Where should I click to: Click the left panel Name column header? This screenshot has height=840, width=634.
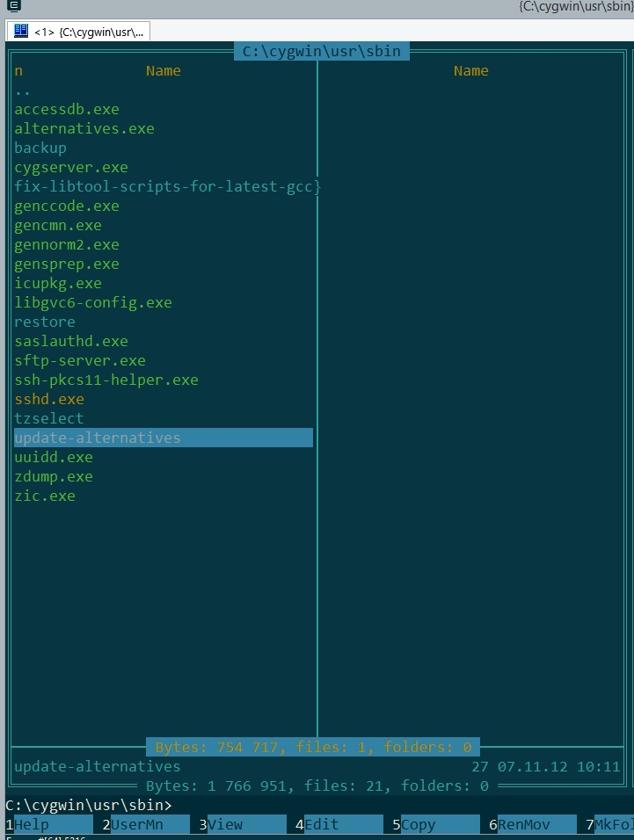coord(163,70)
